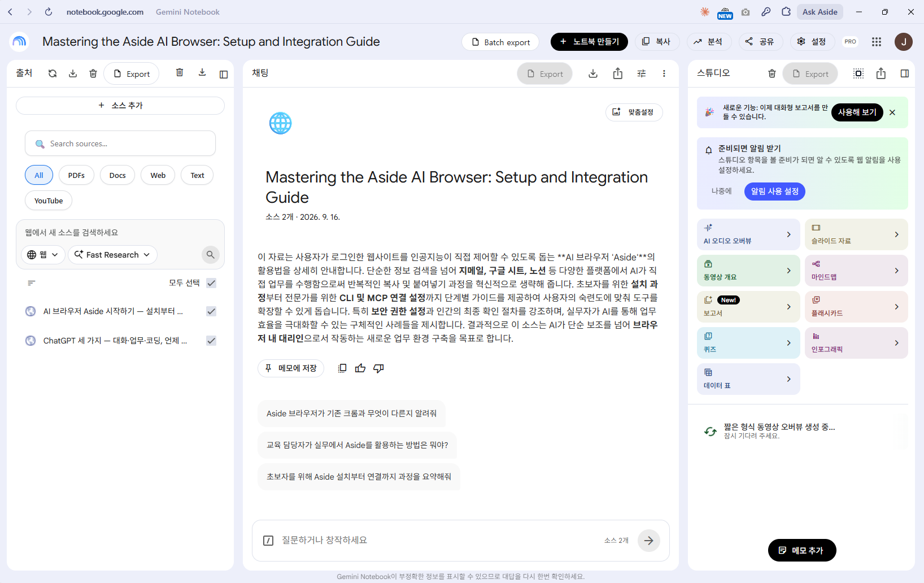
Task: Filter sources by YouTube
Action: (49, 201)
